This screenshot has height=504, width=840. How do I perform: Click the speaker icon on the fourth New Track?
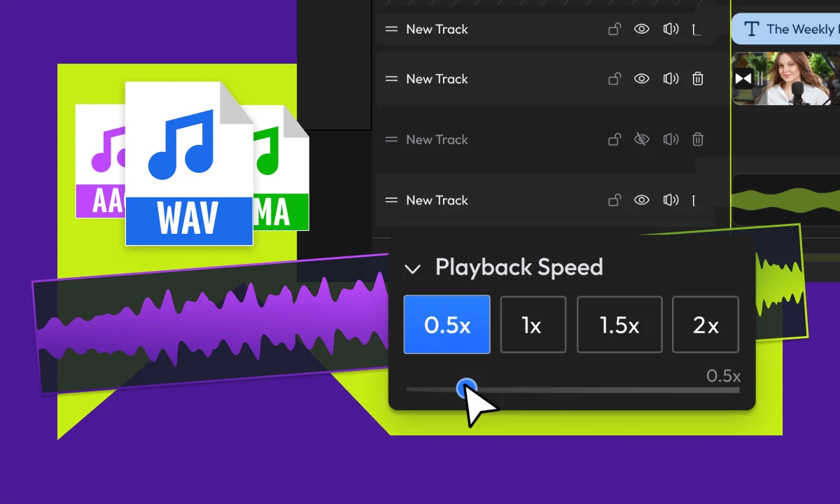670,200
